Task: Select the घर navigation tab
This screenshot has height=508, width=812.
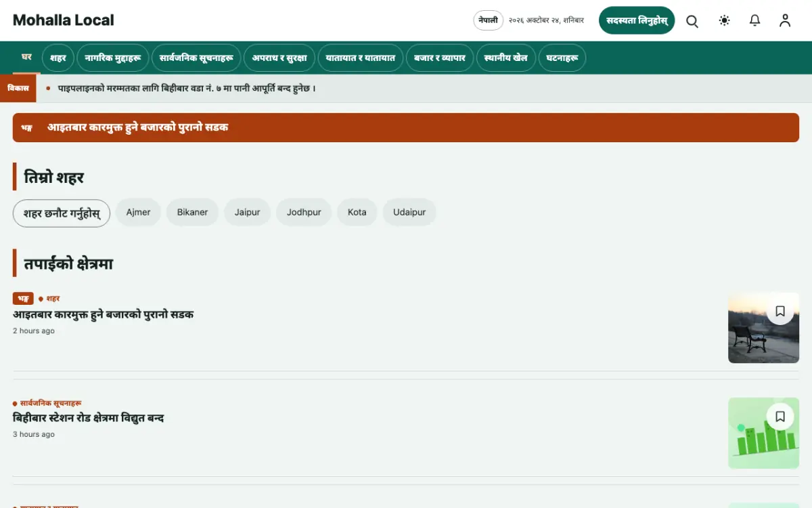Action: tap(27, 58)
